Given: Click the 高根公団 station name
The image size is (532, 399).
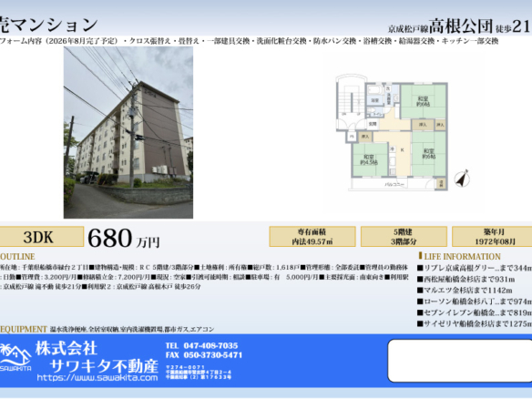Looking at the screenshot, I should pos(460,26).
